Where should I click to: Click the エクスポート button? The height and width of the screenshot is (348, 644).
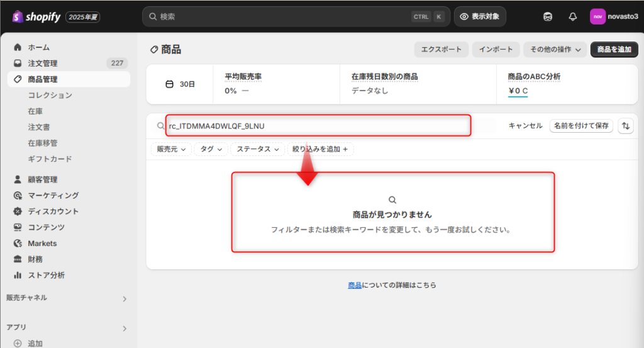[441, 49]
